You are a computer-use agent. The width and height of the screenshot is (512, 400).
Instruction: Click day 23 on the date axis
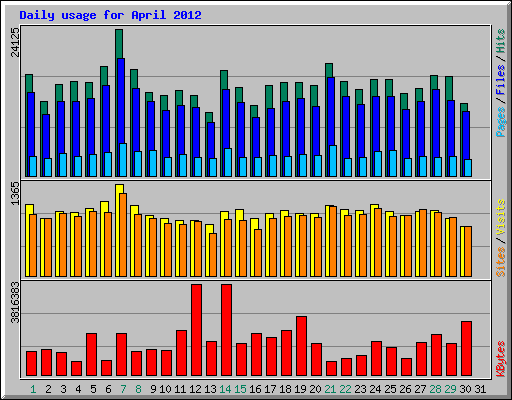pyautogui.click(x=360, y=389)
